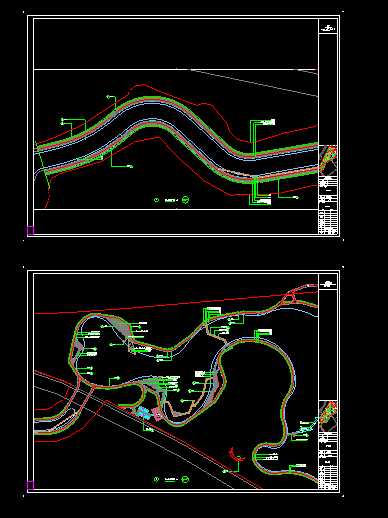Select the cyan building block near the road
Viewport: 388px width, 518px height.
pos(144,413)
